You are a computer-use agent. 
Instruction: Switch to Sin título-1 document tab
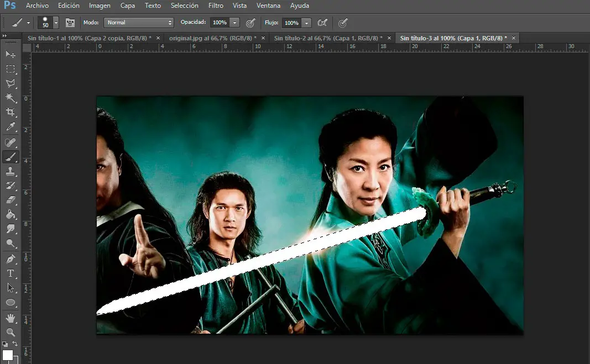click(x=89, y=38)
